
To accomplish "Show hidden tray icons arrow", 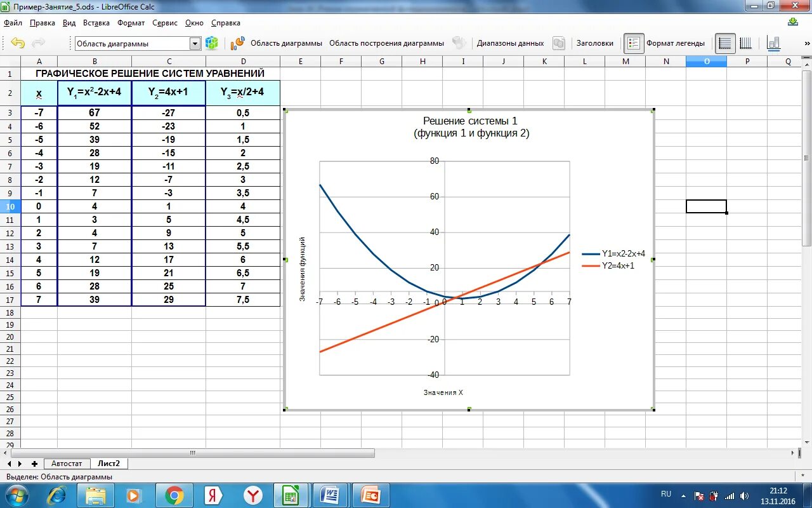I will (x=683, y=495).
